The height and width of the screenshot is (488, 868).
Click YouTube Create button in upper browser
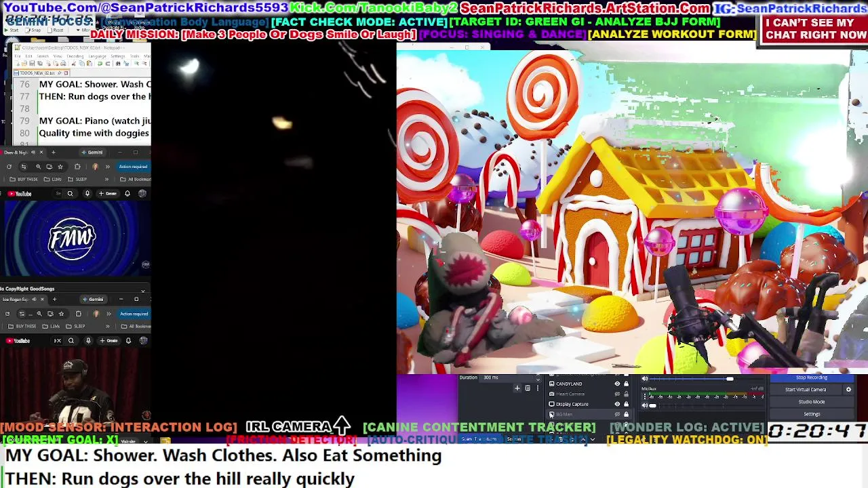click(x=108, y=194)
